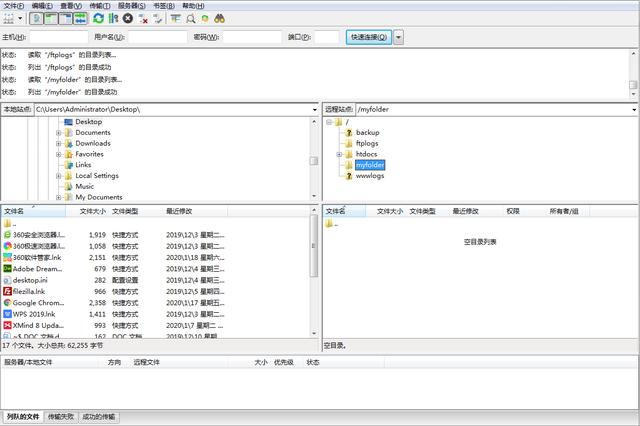This screenshot has width=640, height=426.
Task: Sort remote files by 所有者/组 column
Action: 564,211
